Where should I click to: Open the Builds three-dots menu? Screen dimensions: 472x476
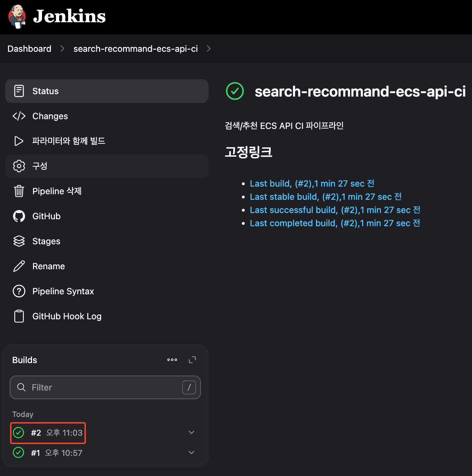172,360
